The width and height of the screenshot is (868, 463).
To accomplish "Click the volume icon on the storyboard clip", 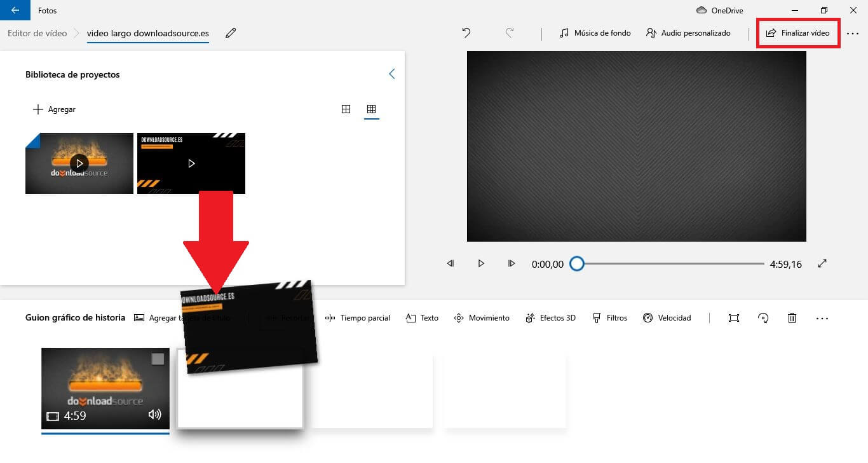I will pyautogui.click(x=154, y=415).
